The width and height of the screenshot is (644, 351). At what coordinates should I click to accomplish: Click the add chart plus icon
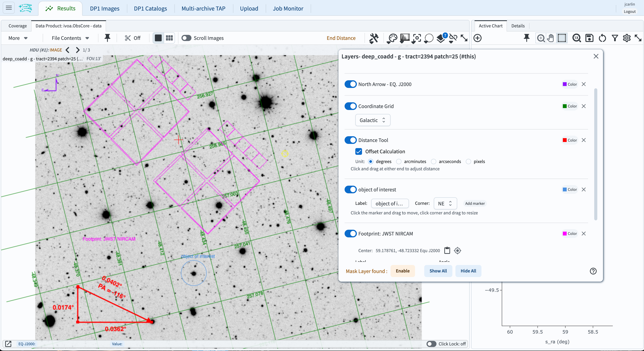tap(477, 38)
